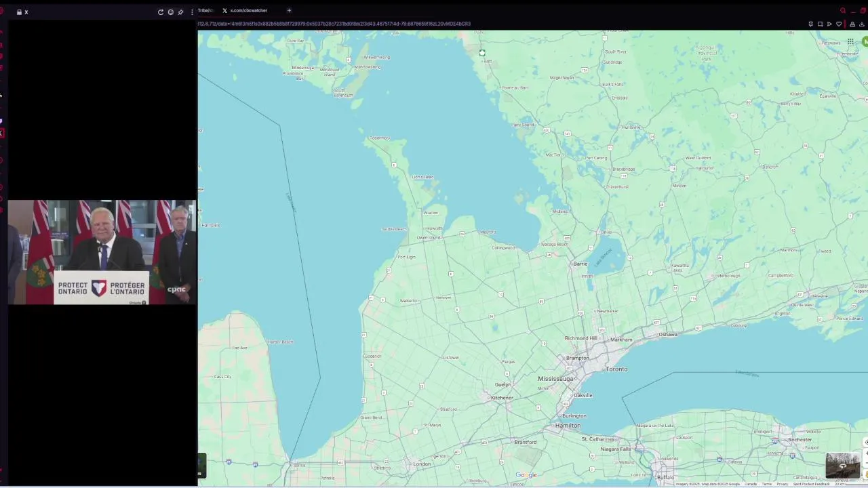Image resolution: width=868 pixels, height=488 pixels.
Task: Click the Niagara Falls label on the map
Action: [616, 449]
